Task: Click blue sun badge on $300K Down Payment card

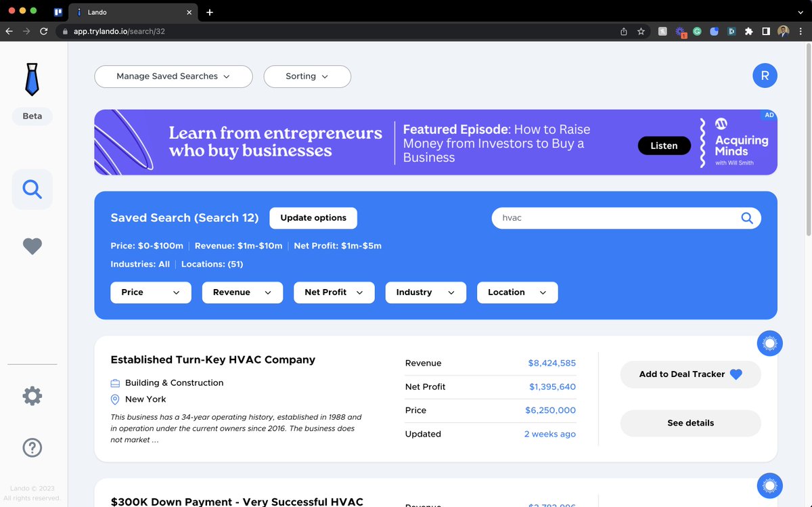Action: [x=769, y=485]
